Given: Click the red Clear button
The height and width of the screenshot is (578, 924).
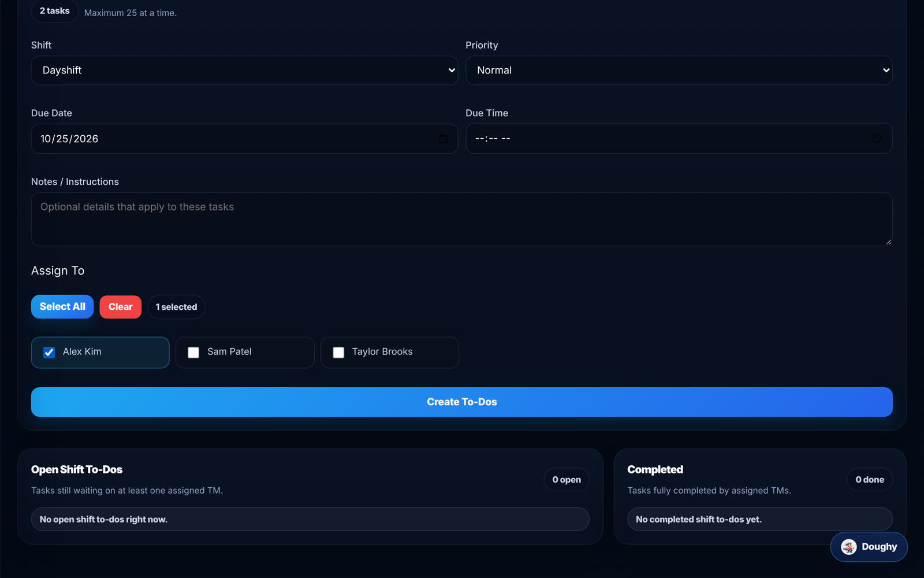Looking at the screenshot, I should pyautogui.click(x=121, y=307).
